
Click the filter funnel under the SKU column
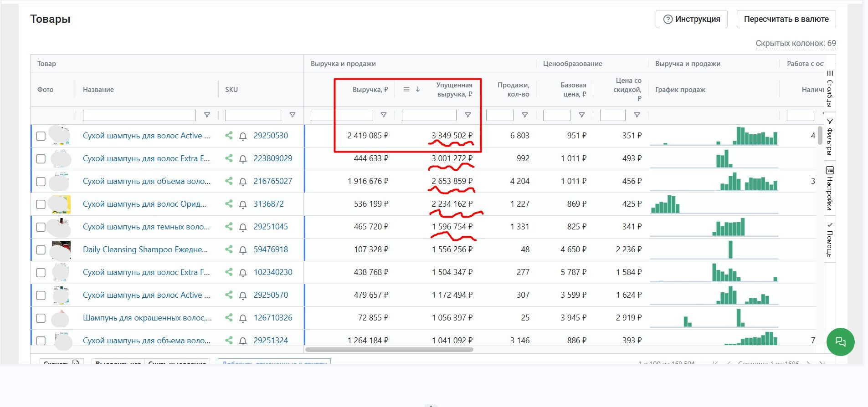tap(293, 115)
